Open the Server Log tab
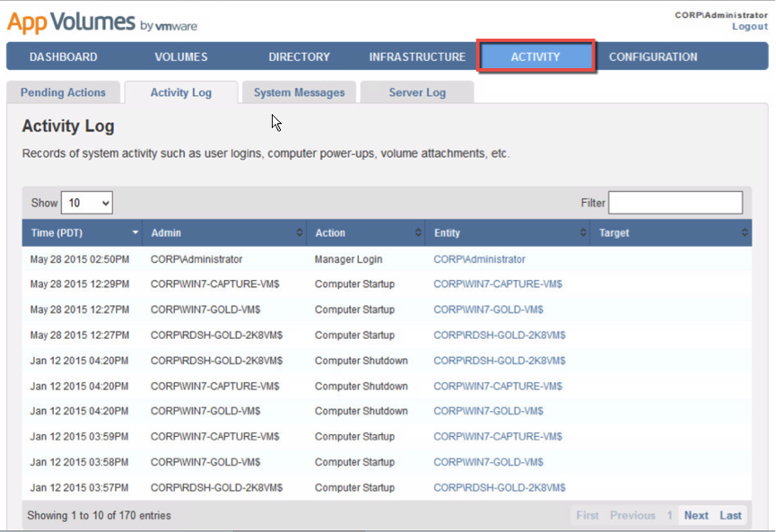Viewport: 776px width, 532px height. (x=417, y=92)
